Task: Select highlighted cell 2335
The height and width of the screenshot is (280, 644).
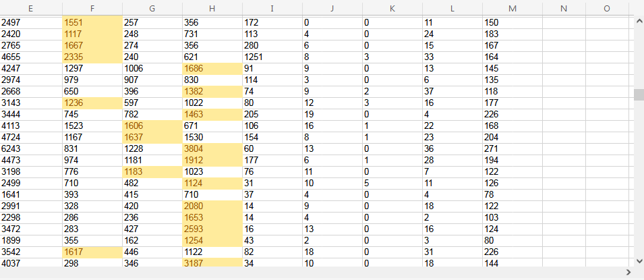Action: pyautogui.click(x=92, y=57)
